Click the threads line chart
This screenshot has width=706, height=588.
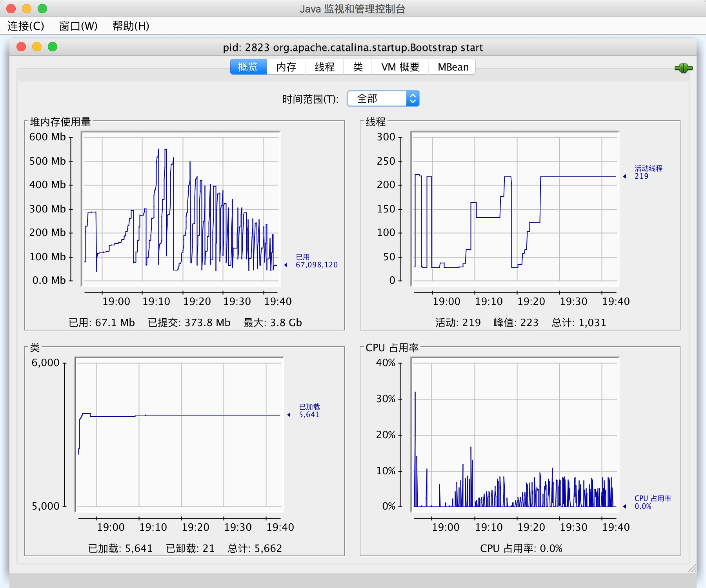point(515,209)
